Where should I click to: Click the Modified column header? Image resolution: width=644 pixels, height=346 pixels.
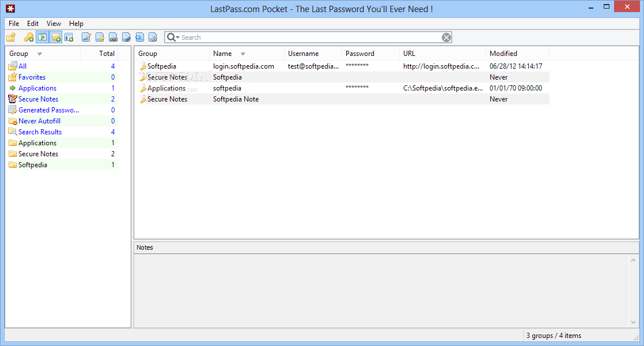pos(517,54)
